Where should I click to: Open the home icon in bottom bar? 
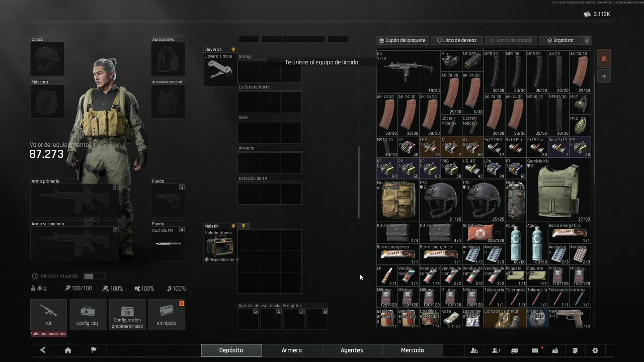pos(68,350)
